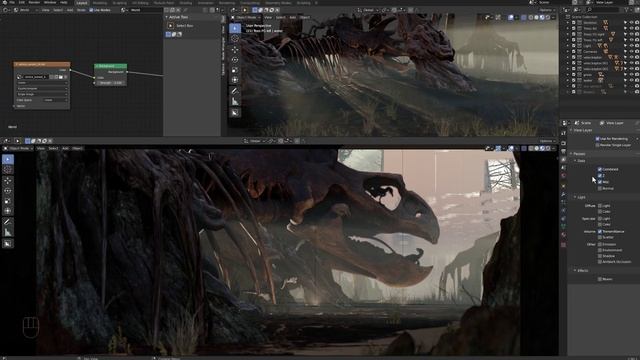Screen dimensions: 640x360
Task: Open the Edit menu
Action: (x=22, y=2)
